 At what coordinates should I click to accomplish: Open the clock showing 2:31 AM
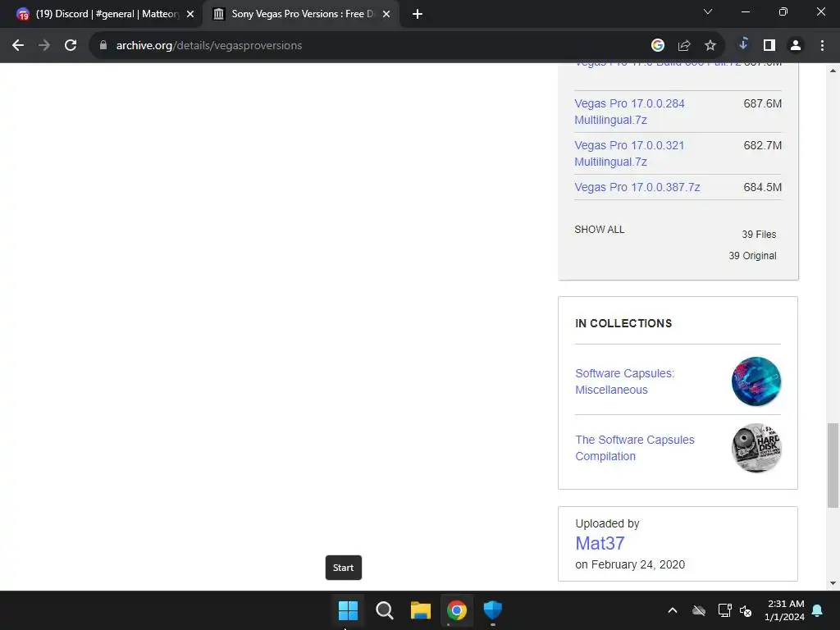[x=784, y=610]
